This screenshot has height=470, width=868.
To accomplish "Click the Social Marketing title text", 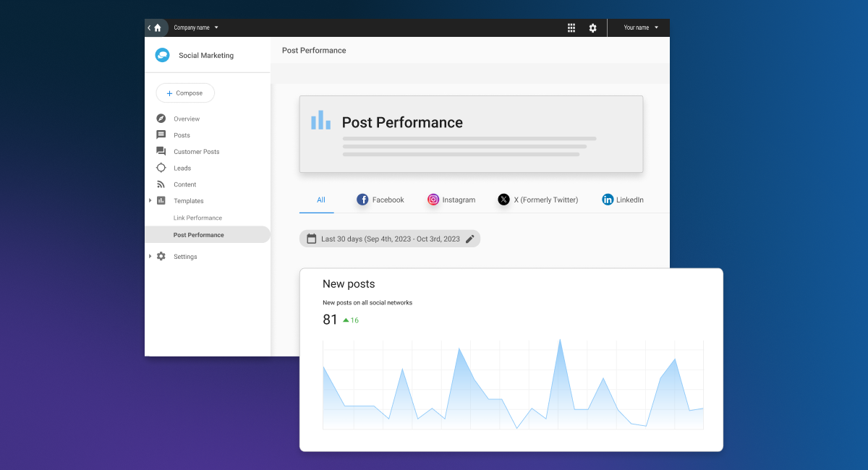I will (206, 56).
